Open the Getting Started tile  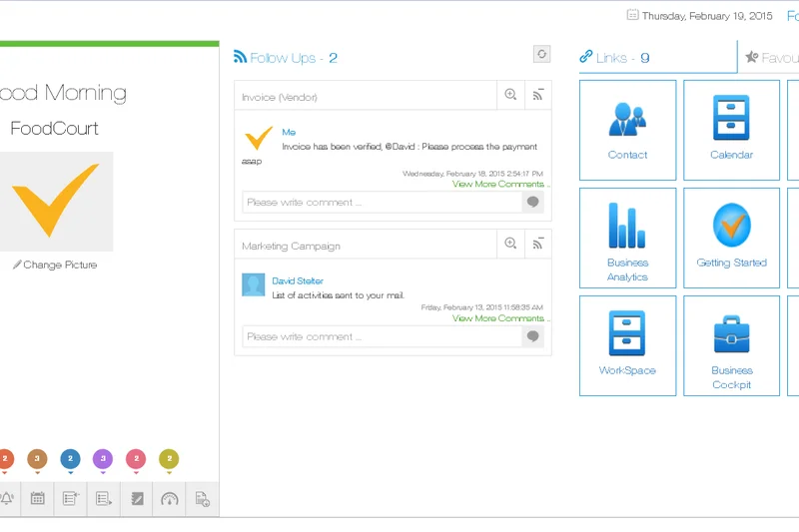[731, 238]
